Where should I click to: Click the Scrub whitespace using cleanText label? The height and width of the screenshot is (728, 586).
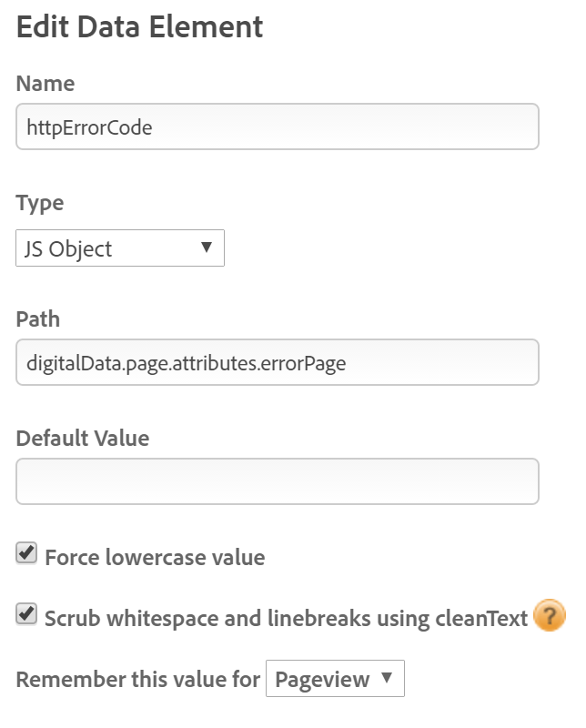[287, 619]
